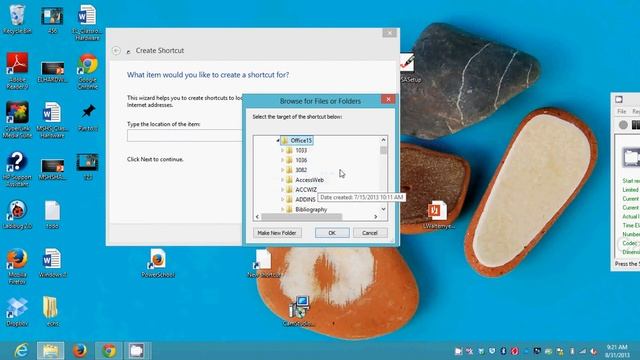Confirm with OK in Browse dialog
This screenshot has height=360, width=640.
pyautogui.click(x=332, y=233)
